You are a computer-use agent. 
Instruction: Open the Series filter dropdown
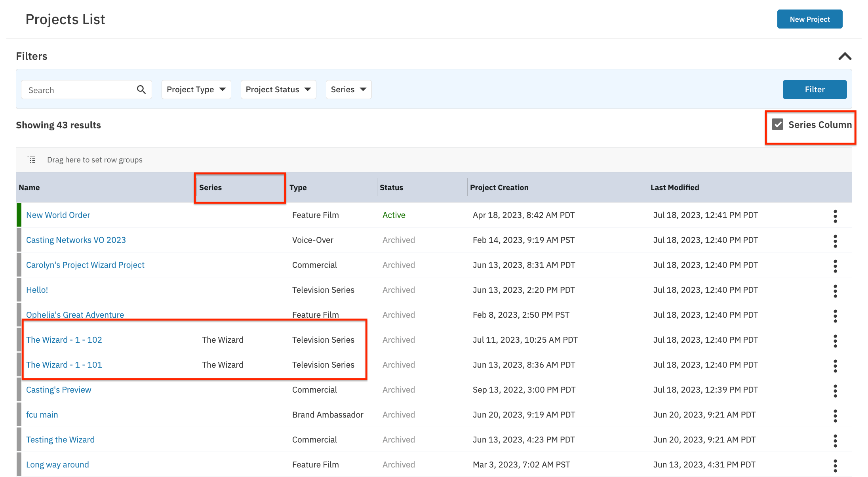coord(348,90)
